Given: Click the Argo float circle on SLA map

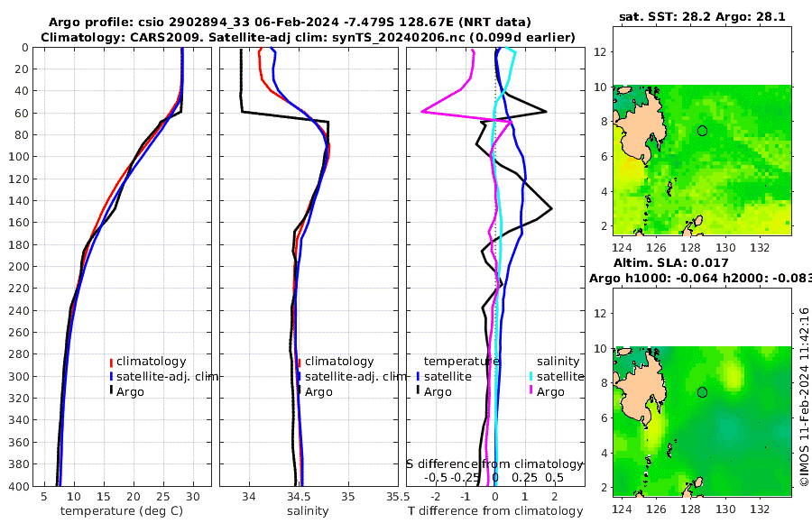Looking at the screenshot, I should [x=702, y=392].
